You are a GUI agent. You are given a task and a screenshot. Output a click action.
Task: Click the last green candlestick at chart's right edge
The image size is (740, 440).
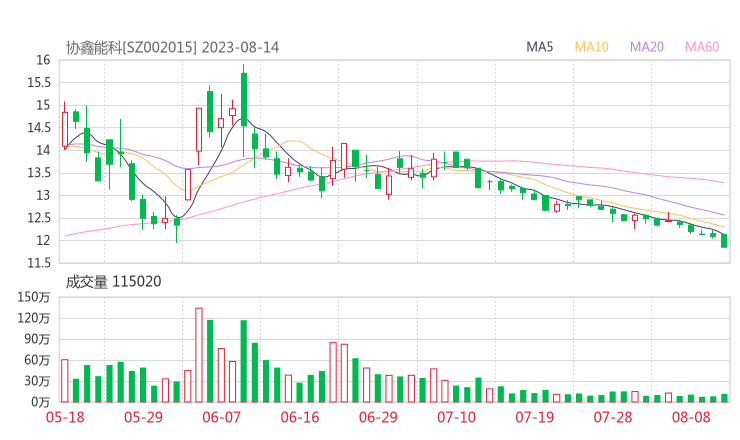pos(724,241)
